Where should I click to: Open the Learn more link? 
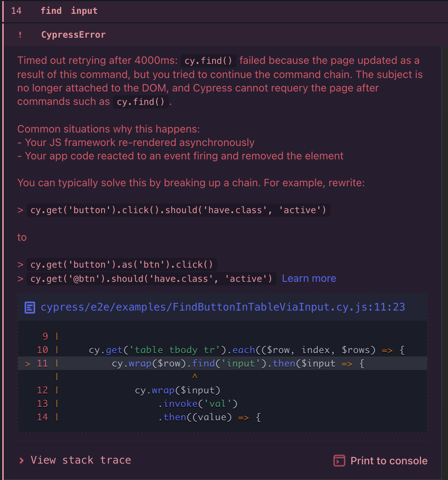[309, 278]
